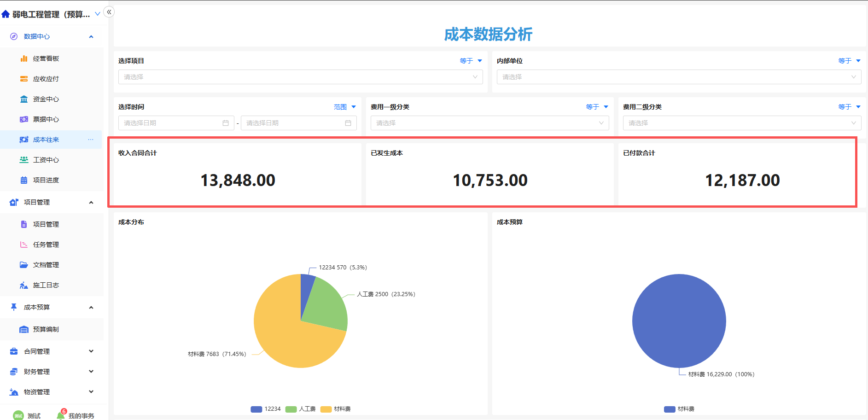This screenshot has height=420, width=868.
Task: Click the start date calendar icon
Action: [x=226, y=123]
